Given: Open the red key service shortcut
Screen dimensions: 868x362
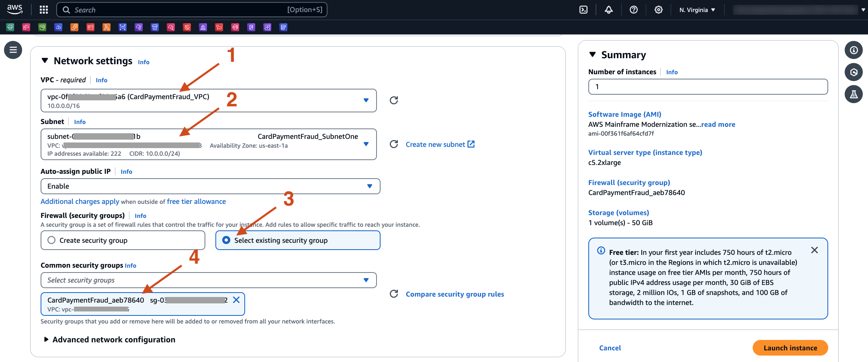Looking at the screenshot, I should click(x=219, y=27).
